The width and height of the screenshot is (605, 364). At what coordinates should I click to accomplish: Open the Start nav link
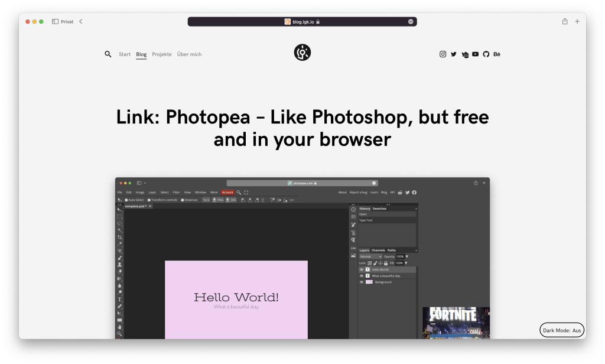coord(125,54)
